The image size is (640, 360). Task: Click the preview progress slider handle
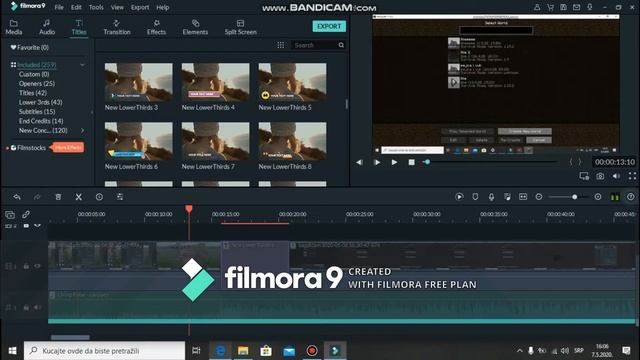point(427,162)
